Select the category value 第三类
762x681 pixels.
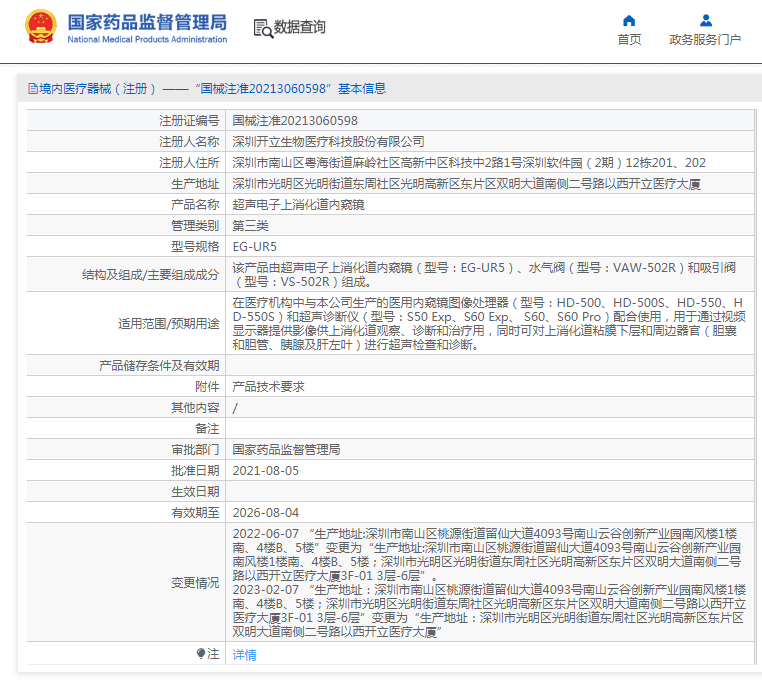coord(250,226)
